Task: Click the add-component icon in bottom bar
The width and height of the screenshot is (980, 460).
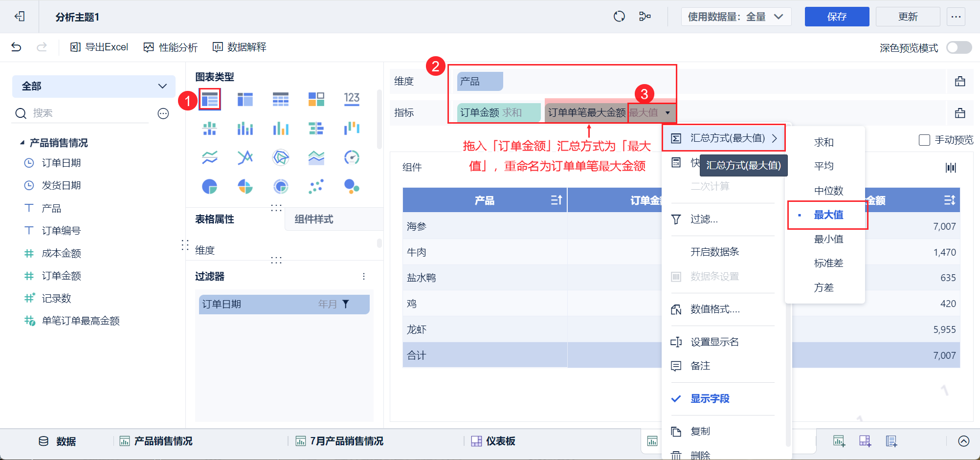Action: coord(839,441)
